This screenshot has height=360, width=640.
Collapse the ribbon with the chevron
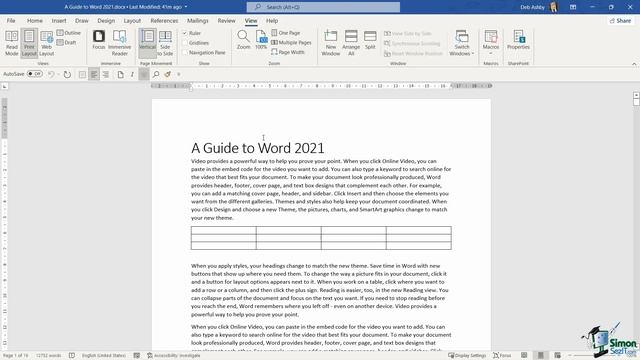pos(634,64)
